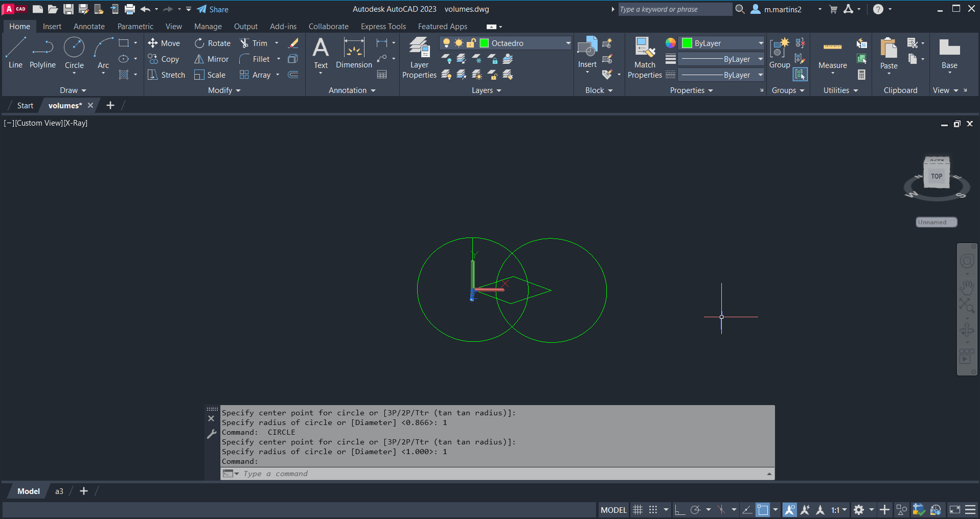Expand the ByLayer color dropdown

(x=760, y=43)
